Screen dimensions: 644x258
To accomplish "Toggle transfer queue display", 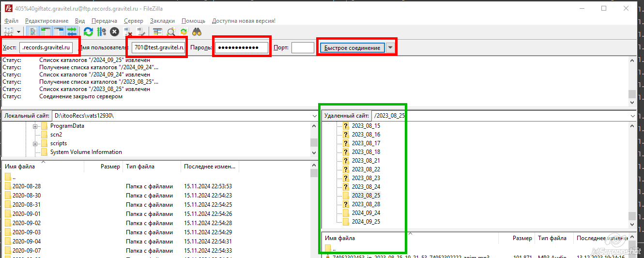I will [x=72, y=32].
